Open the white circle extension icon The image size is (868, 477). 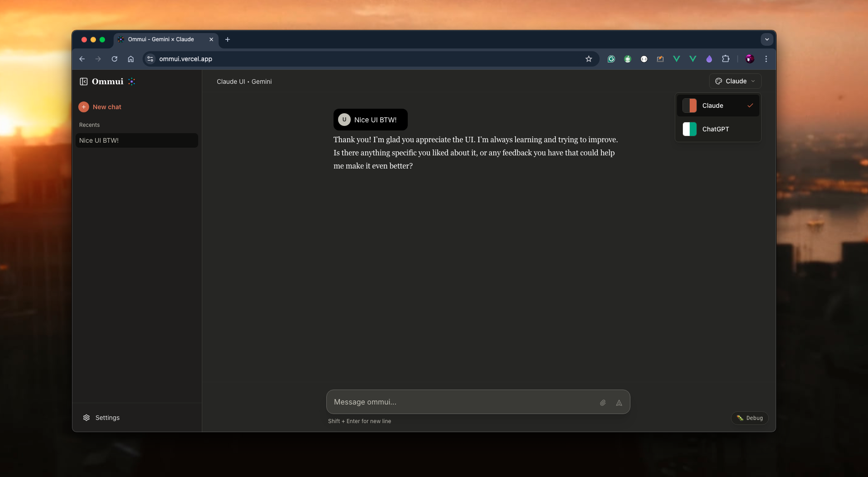coord(644,59)
